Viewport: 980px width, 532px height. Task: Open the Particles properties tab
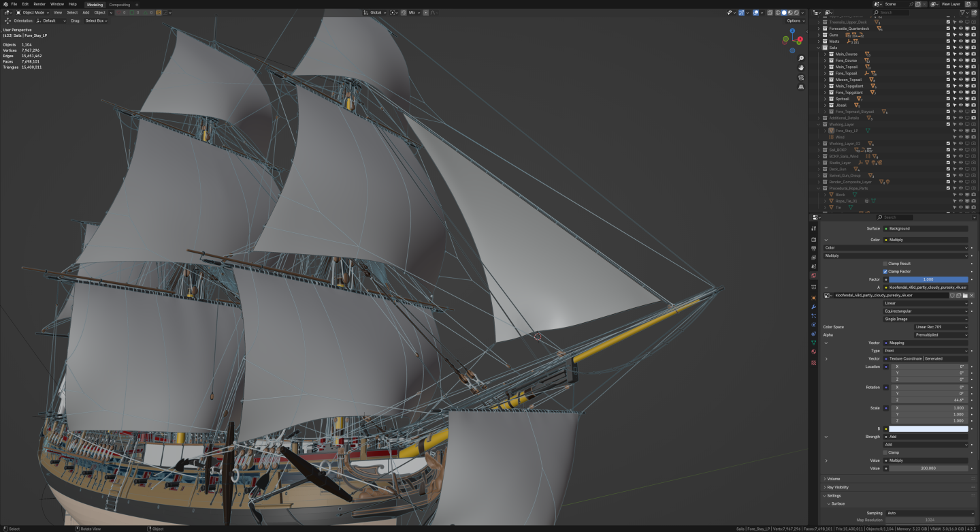(x=813, y=316)
